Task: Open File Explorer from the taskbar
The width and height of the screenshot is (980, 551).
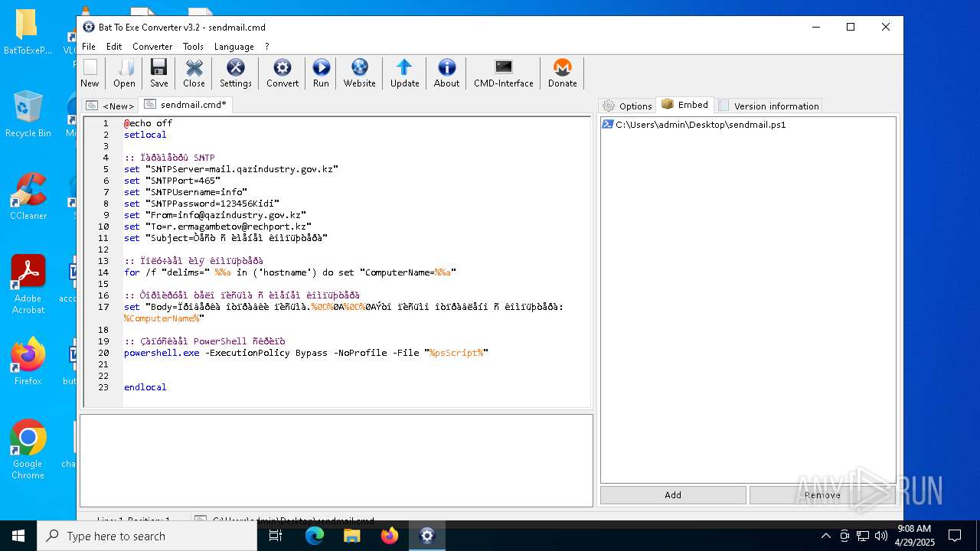Action: [x=352, y=536]
